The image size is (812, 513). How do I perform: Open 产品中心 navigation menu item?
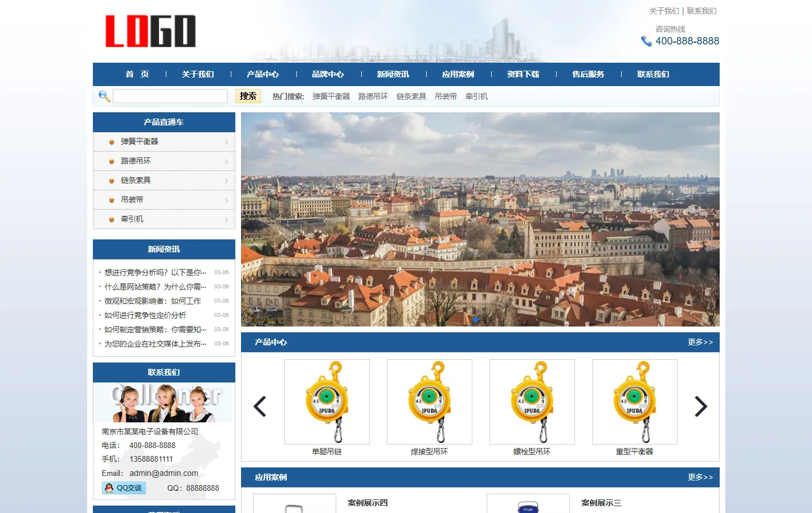tap(263, 74)
